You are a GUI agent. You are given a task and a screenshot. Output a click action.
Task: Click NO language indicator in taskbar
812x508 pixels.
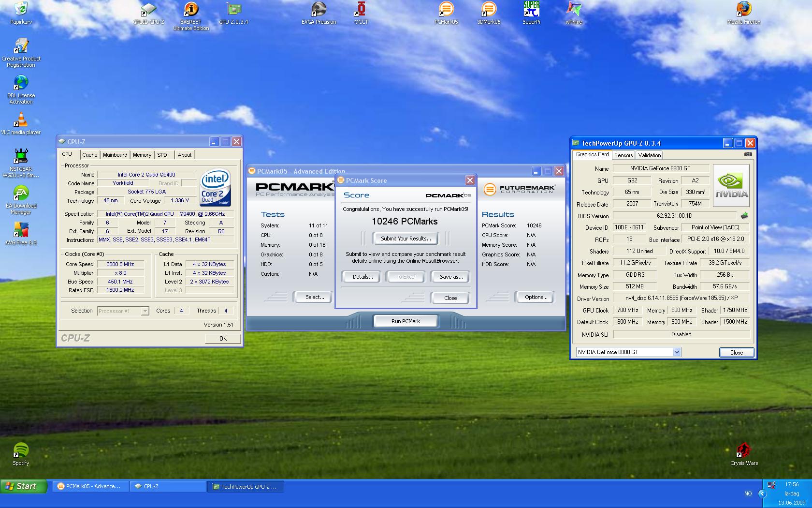748,493
